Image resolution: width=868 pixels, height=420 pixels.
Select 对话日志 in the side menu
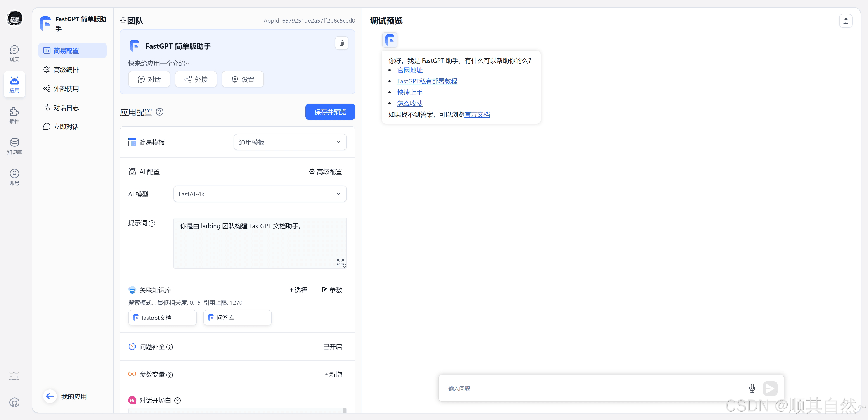coord(66,108)
